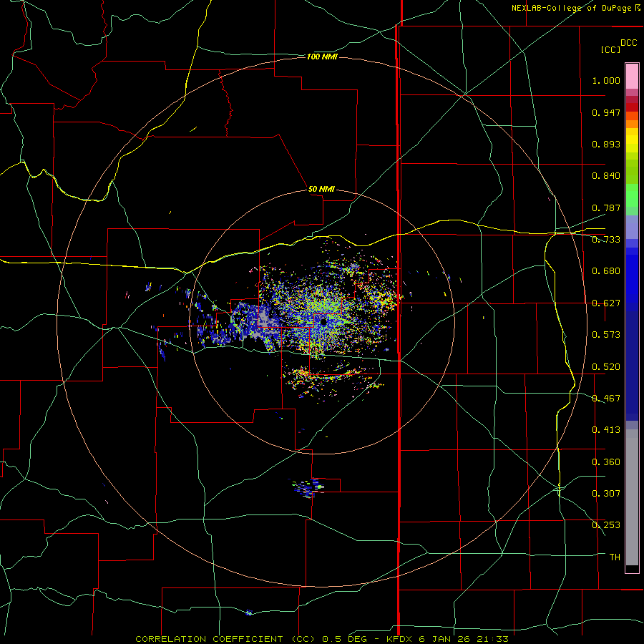Select the 1.000 scale value

(606, 80)
